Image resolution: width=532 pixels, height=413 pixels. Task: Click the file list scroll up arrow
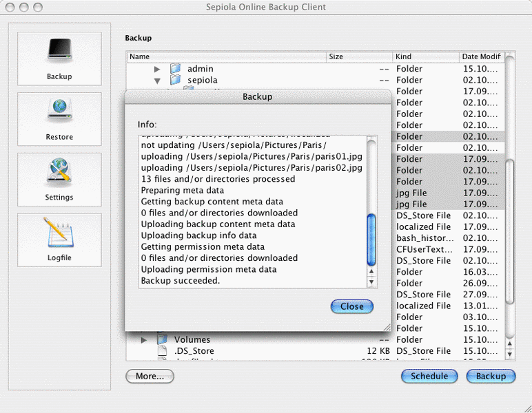510,343
